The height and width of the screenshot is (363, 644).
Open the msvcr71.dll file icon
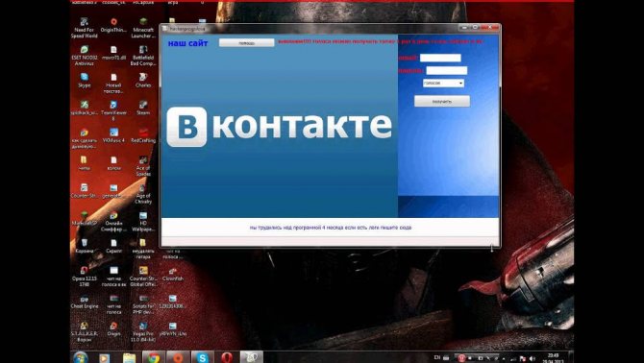tap(113, 53)
